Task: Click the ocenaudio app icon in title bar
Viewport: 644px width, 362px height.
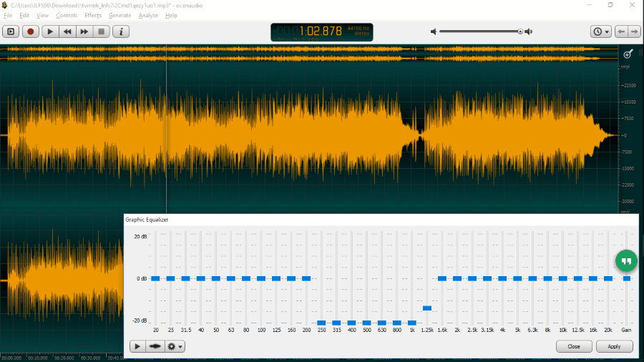Action: [x=4, y=5]
